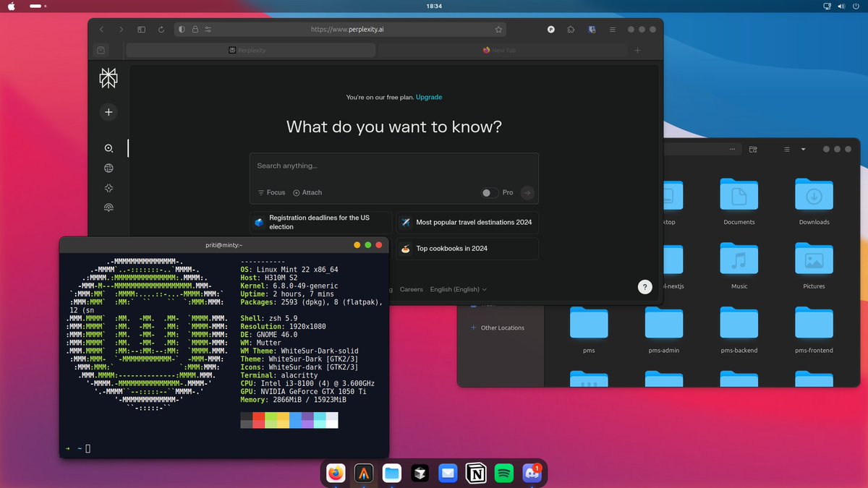Open English (English) language dropdown
868x488 pixels.
(x=459, y=289)
